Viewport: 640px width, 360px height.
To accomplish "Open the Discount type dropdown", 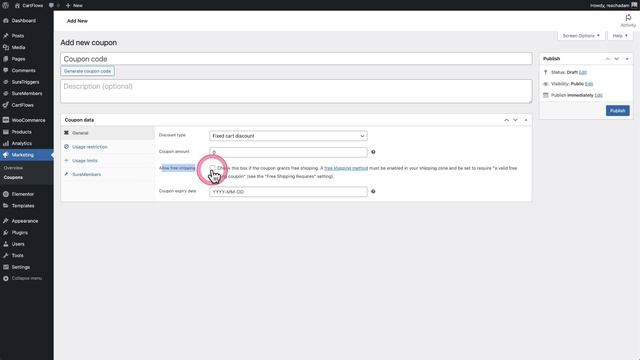I will tap(288, 136).
